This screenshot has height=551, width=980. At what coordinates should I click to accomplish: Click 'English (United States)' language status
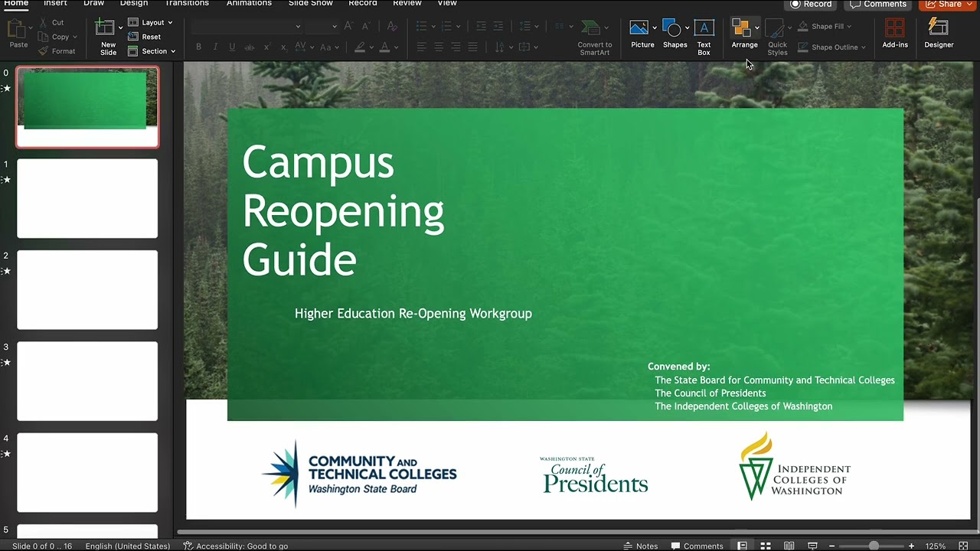click(x=128, y=546)
